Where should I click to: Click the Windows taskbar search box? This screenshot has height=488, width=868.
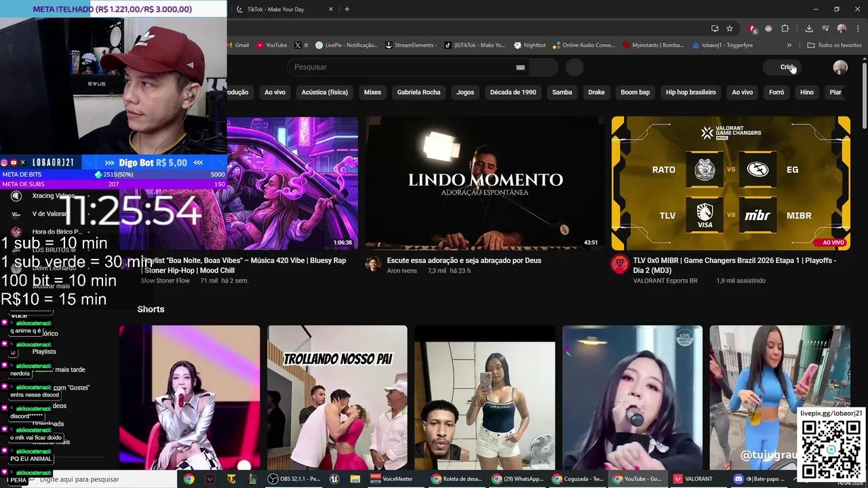click(x=102, y=479)
